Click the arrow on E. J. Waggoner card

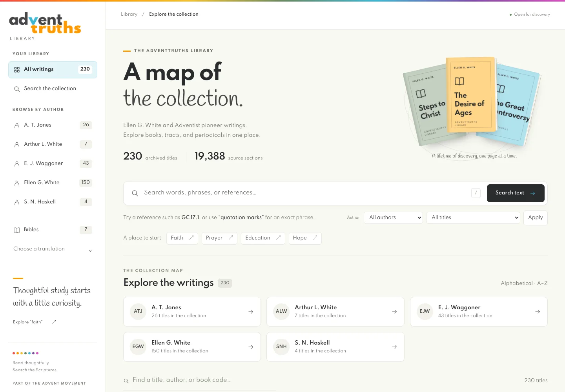pos(538,312)
